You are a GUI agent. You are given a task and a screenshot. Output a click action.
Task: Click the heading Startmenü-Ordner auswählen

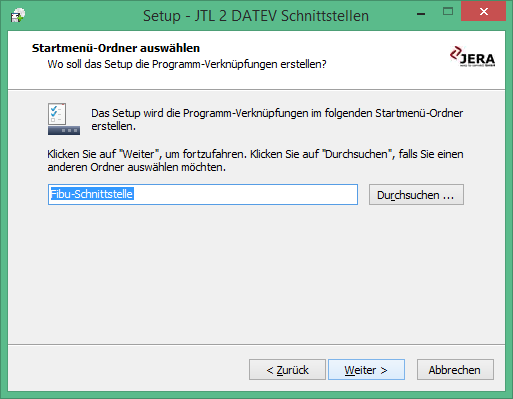116,48
